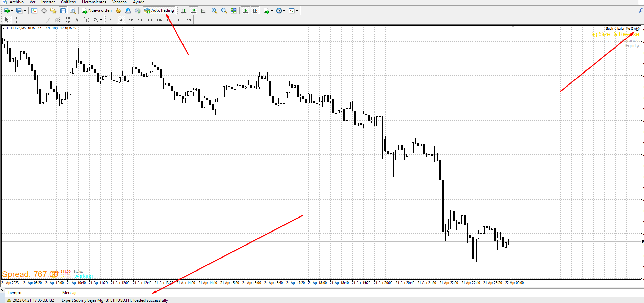Image resolution: width=644 pixels, height=303 pixels.
Task: Open the MQL5 community cloud icon
Action: coord(128,11)
